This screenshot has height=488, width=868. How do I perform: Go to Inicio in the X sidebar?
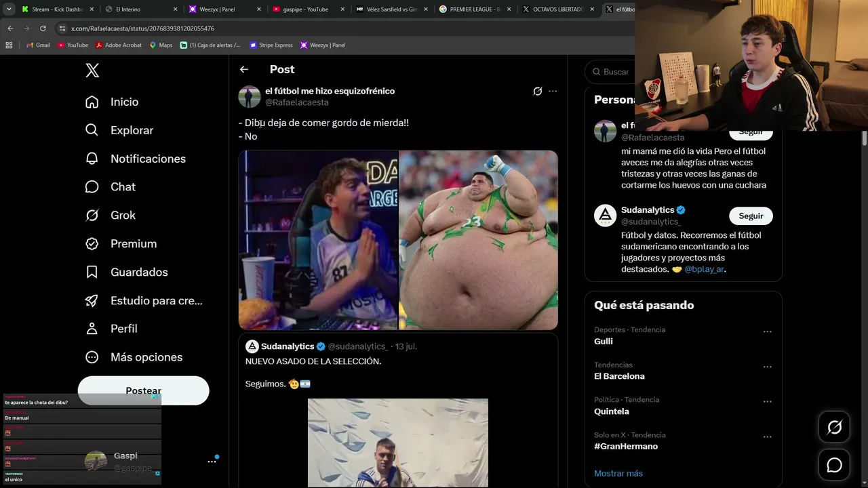pyautogui.click(x=112, y=102)
